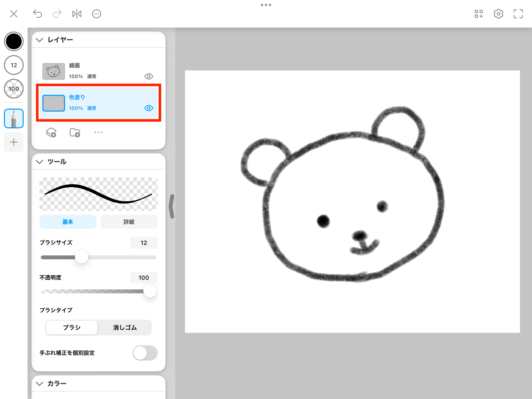Switch to the 基本 tab

(68, 222)
